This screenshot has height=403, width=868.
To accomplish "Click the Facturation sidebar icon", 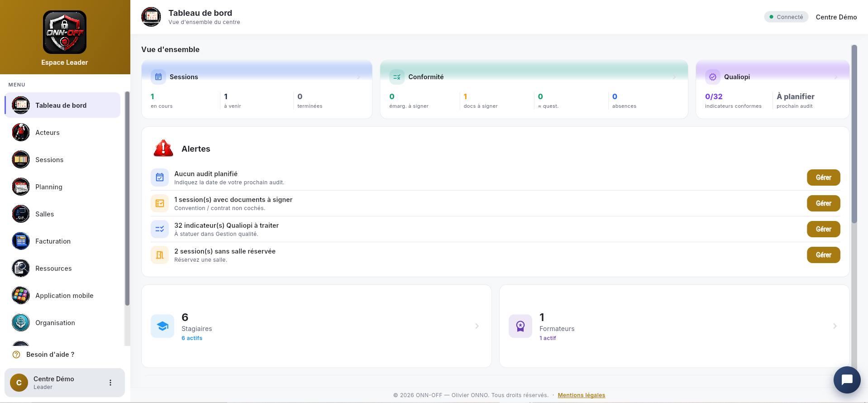I will tap(21, 241).
